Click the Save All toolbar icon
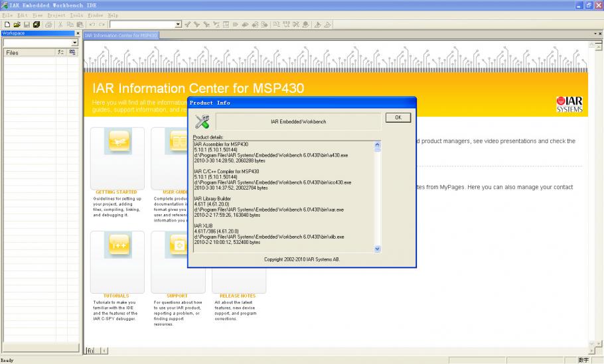 pos(37,25)
